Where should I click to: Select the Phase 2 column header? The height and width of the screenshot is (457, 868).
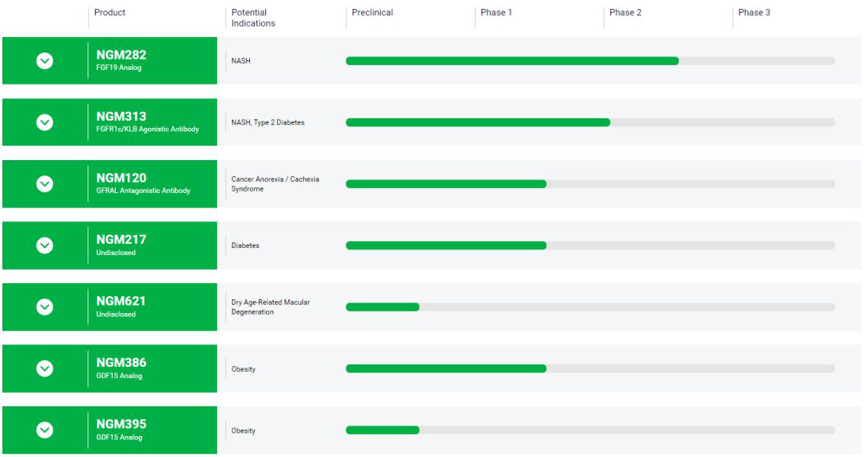pyautogui.click(x=625, y=12)
